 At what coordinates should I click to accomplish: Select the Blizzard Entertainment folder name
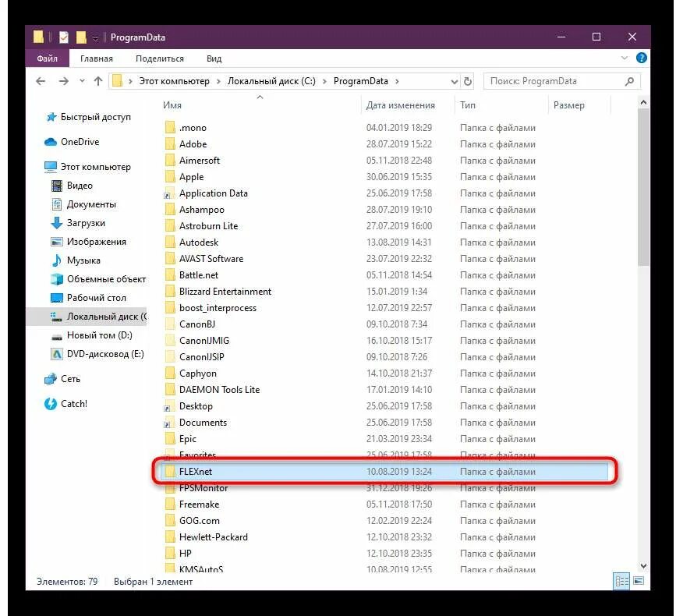coord(225,292)
